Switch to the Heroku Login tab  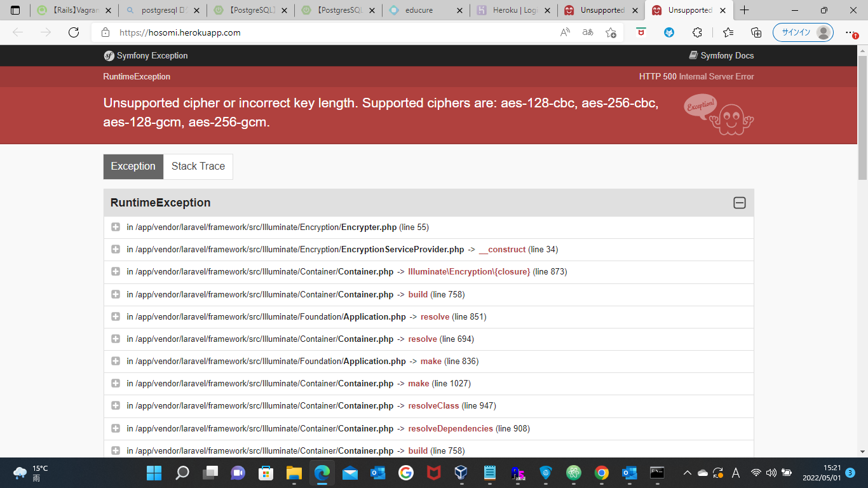[513, 10]
